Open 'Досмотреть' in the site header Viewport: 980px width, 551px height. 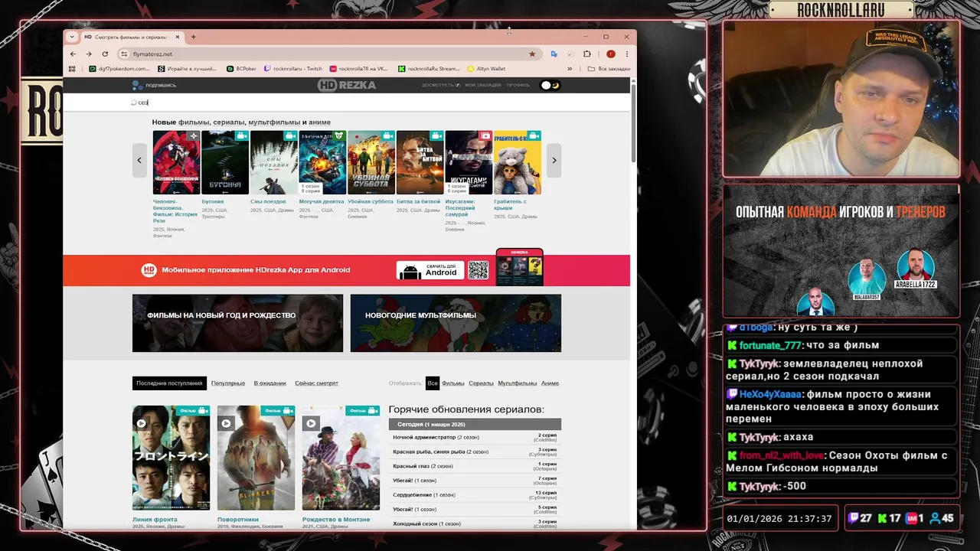441,85
